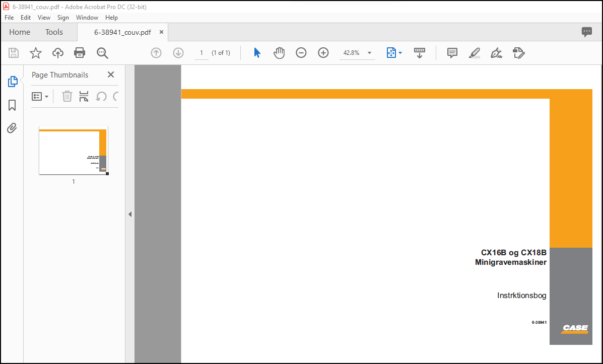The image size is (603, 364).
Task: Close the Page Thumbnails panel
Action: [111, 75]
